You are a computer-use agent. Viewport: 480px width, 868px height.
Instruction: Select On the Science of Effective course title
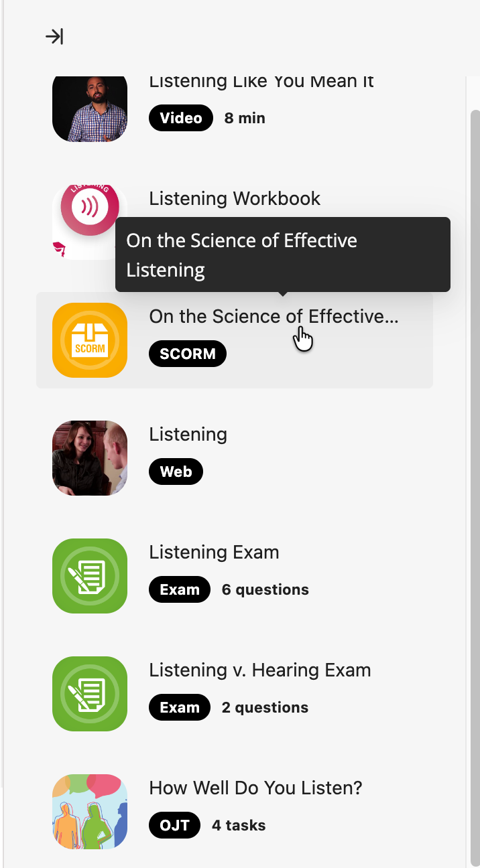click(x=274, y=317)
